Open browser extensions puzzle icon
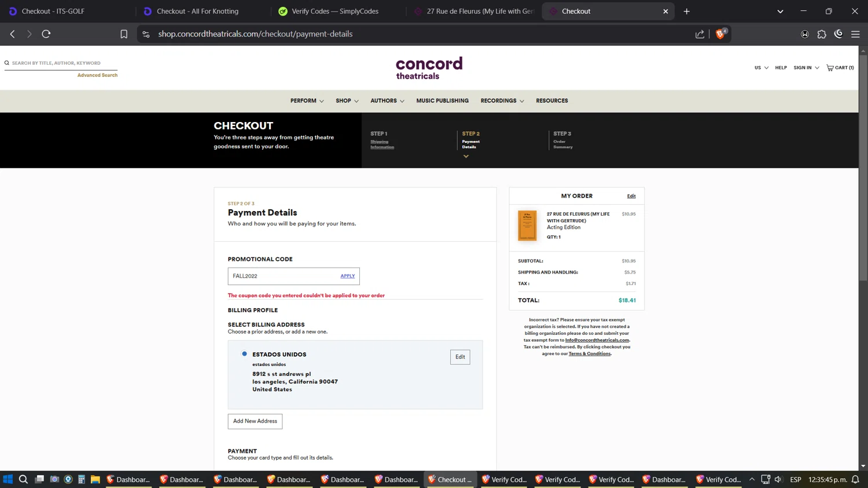The image size is (868, 488). click(x=822, y=34)
